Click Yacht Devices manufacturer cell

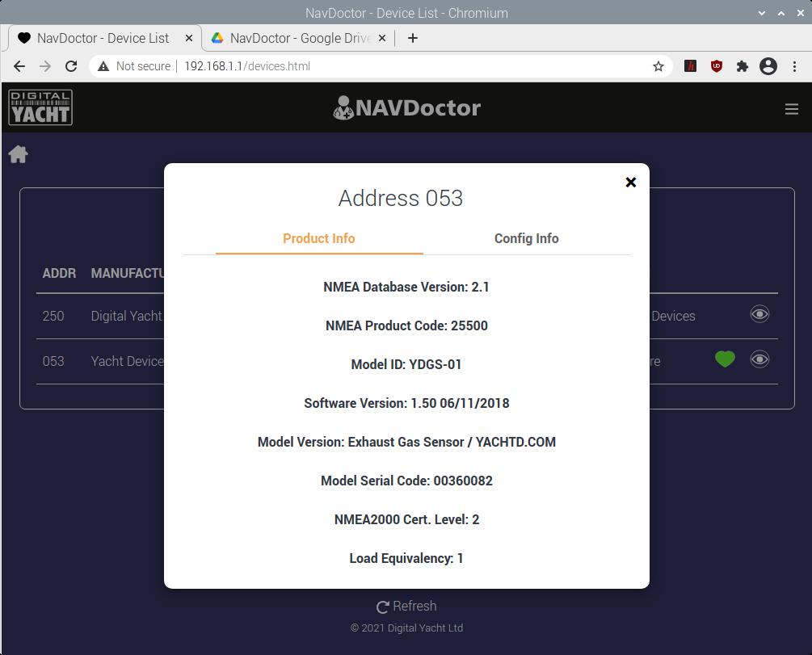point(128,361)
